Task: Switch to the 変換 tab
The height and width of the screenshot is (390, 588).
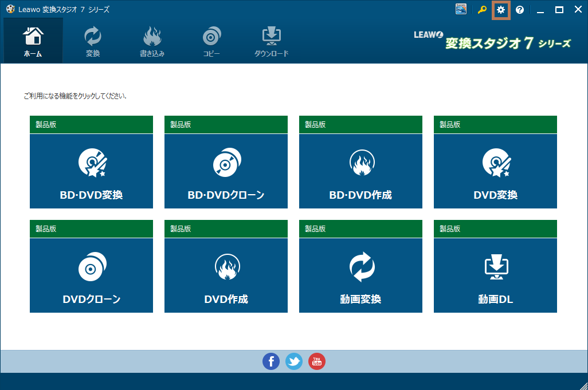Action: 93,42
